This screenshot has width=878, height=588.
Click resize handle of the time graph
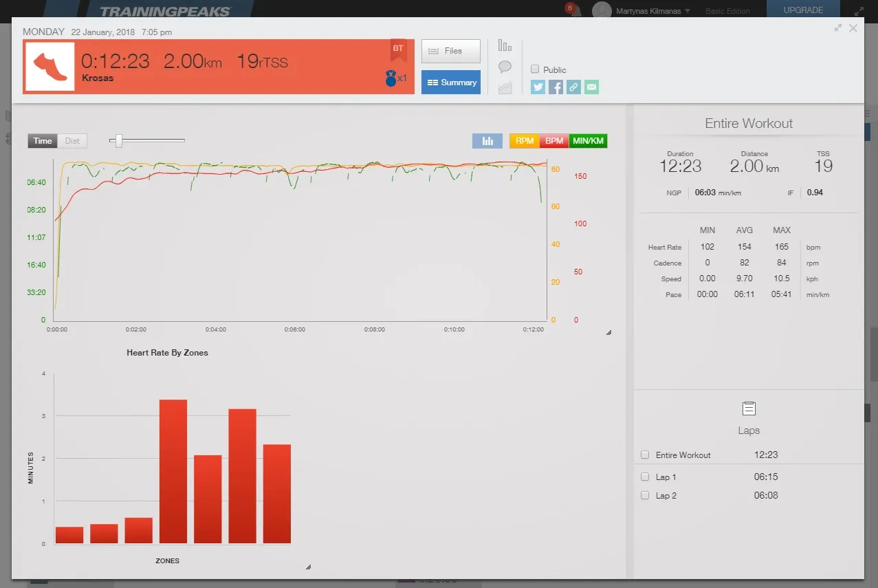click(x=608, y=333)
